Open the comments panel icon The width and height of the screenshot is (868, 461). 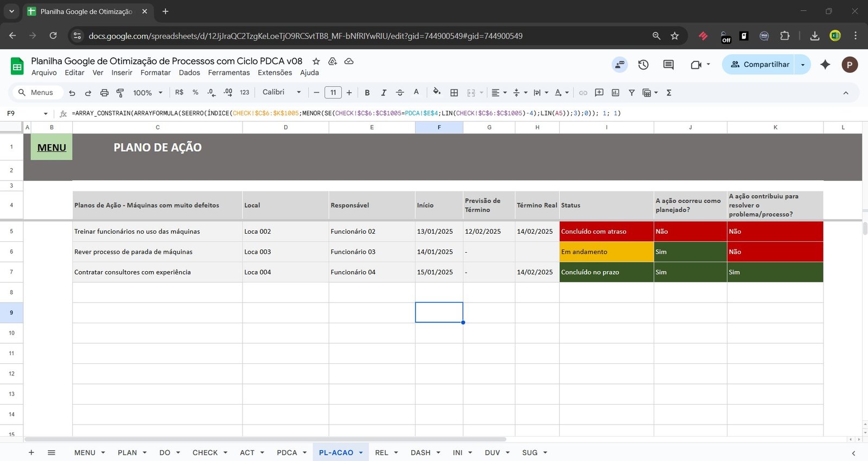pos(668,65)
